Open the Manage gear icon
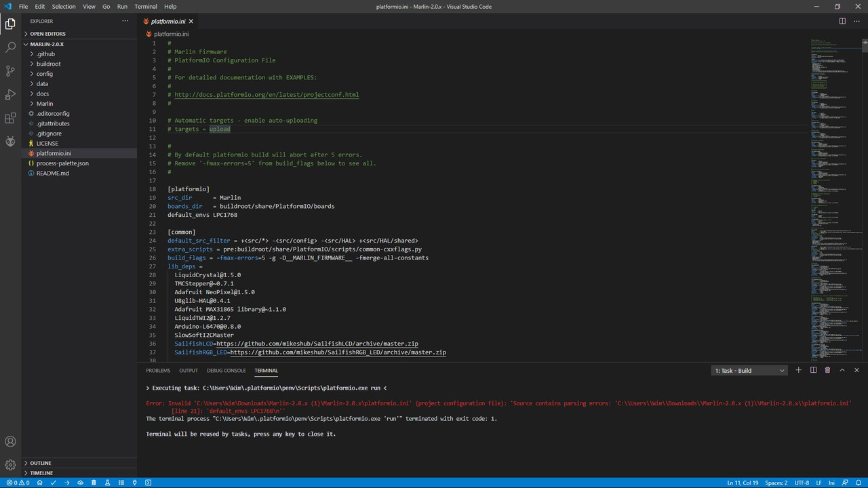Image resolution: width=868 pixels, height=488 pixels. [x=10, y=465]
